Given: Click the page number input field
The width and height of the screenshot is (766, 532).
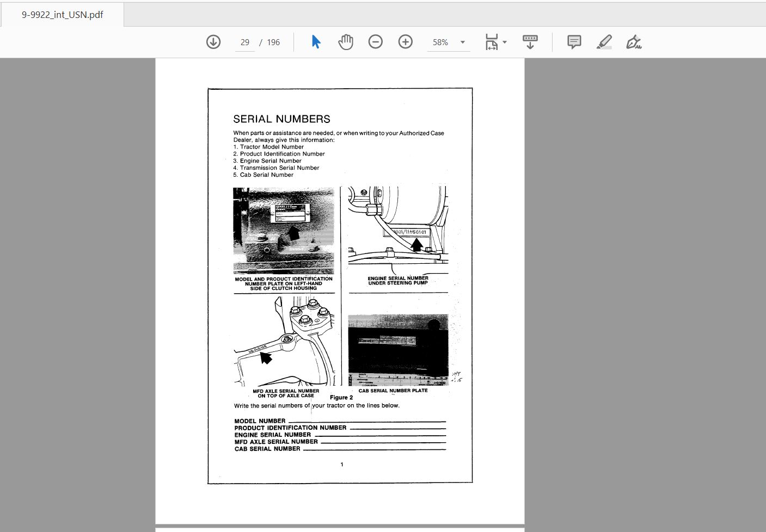Looking at the screenshot, I should click(x=244, y=42).
